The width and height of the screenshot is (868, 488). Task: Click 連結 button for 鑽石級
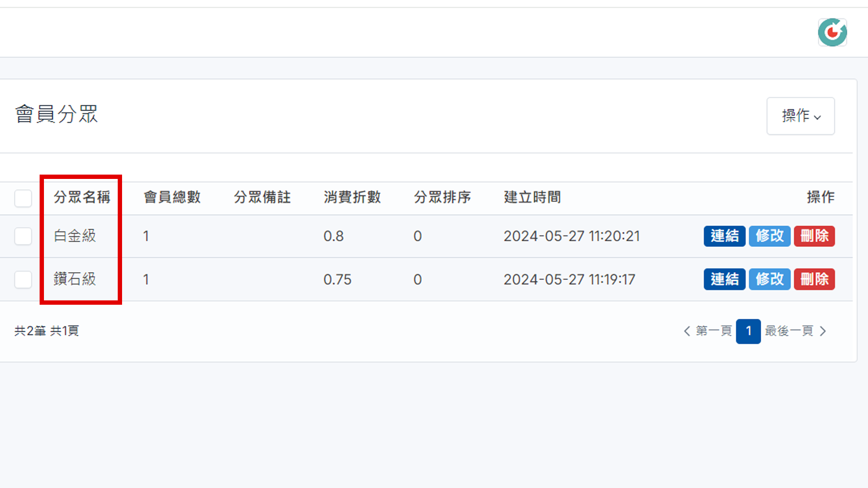725,279
